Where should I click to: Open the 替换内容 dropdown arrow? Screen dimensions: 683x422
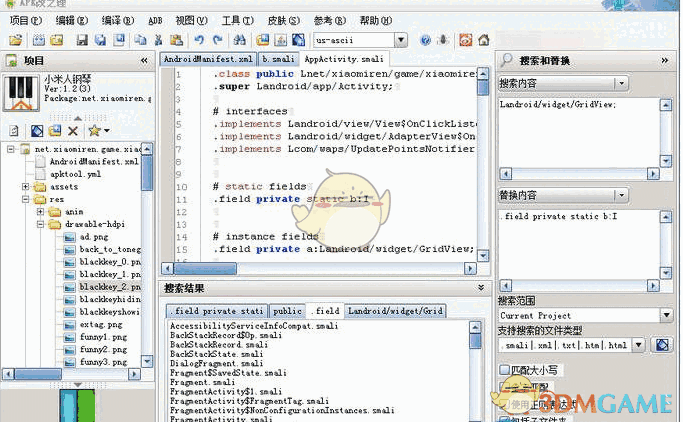point(622,195)
